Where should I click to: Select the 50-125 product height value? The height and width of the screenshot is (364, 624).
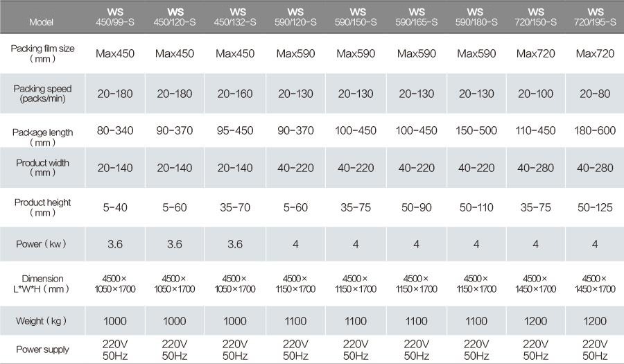[595, 207]
